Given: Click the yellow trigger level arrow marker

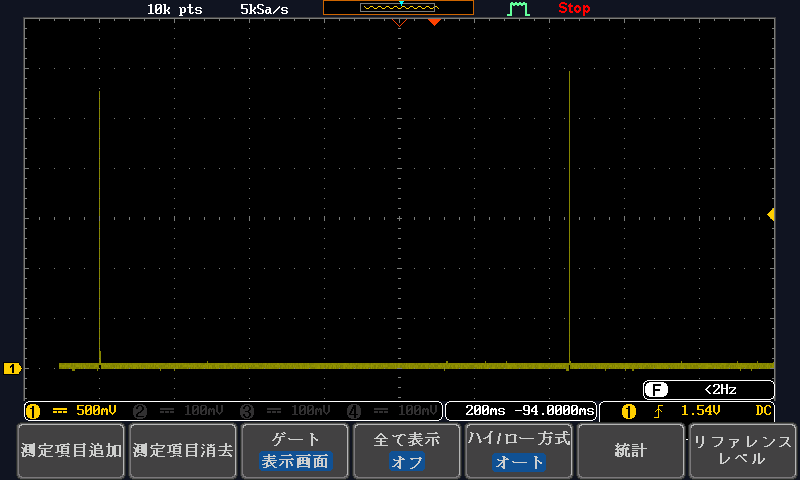Looking at the screenshot, I should point(771,215).
